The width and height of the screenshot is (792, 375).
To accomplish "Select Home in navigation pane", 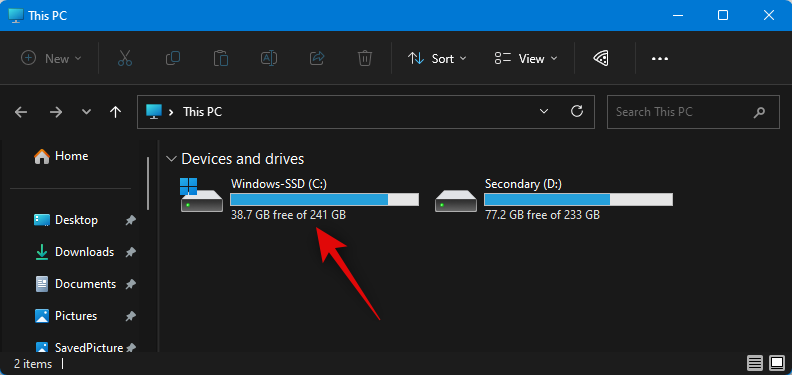I will click(x=62, y=156).
